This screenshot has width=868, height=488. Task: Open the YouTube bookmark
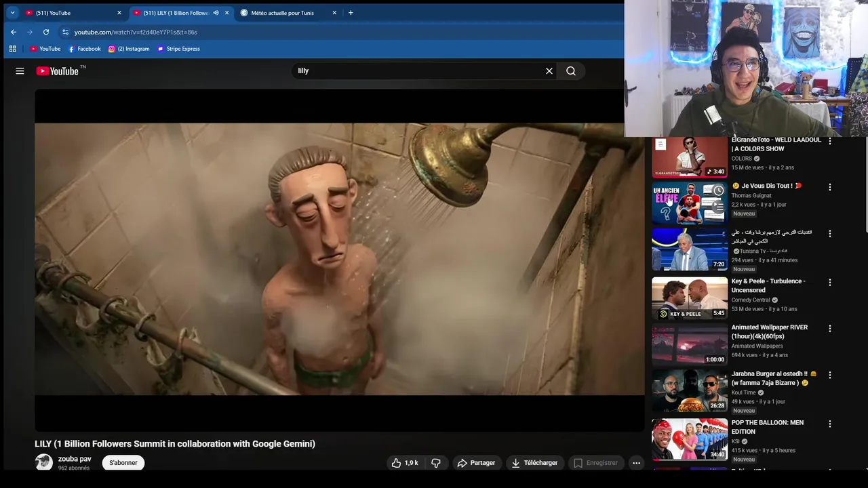45,49
